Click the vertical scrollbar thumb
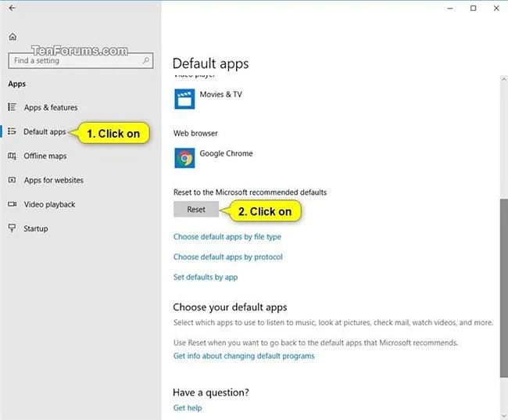 504,288
